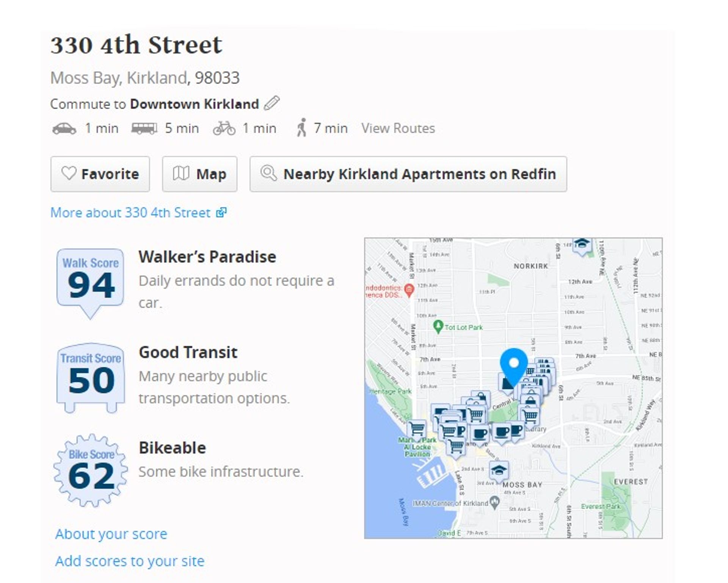Viewport: 728px width, 583px height.
Task: Click the pencil edit icon beside Downtown Kirkland
Action: (x=271, y=103)
